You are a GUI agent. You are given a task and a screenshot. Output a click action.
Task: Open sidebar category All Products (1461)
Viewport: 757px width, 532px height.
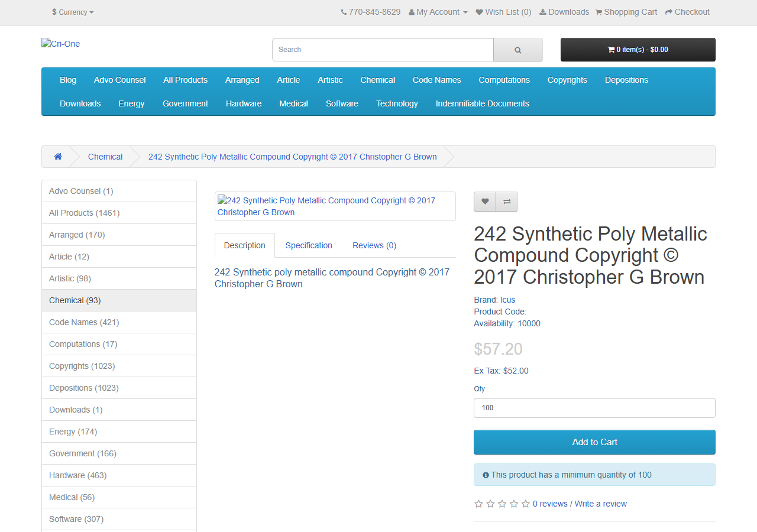point(119,213)
